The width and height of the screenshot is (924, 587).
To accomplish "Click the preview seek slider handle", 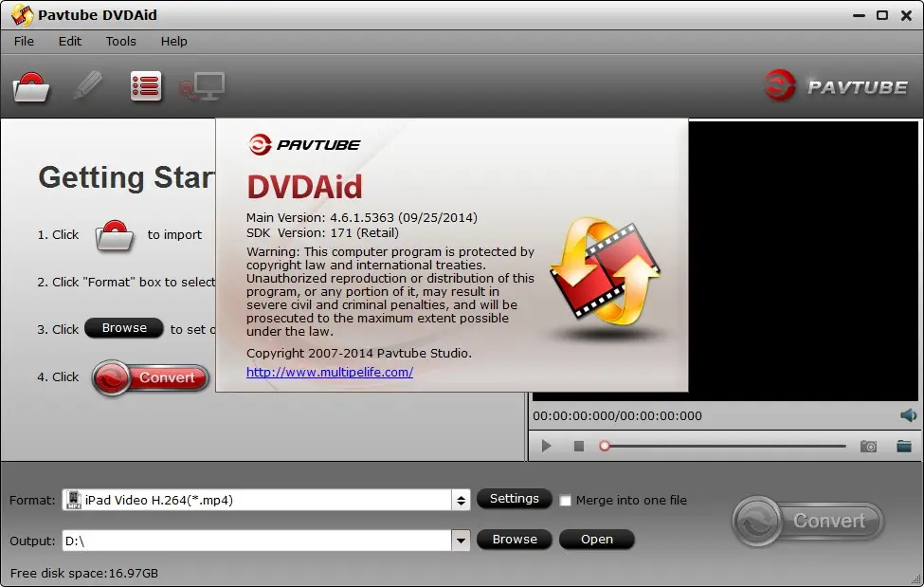I will point(604,446).
